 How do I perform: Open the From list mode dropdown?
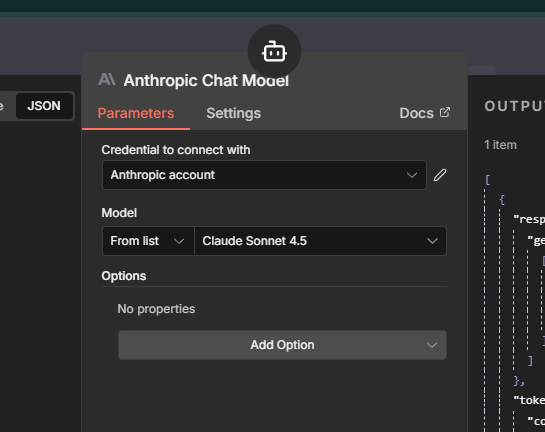(148, 241)
